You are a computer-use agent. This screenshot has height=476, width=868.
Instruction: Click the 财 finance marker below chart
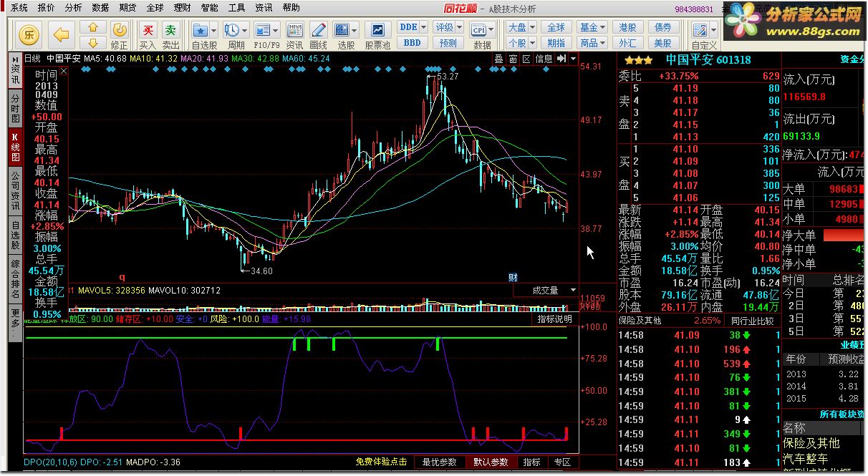(513, 277)
